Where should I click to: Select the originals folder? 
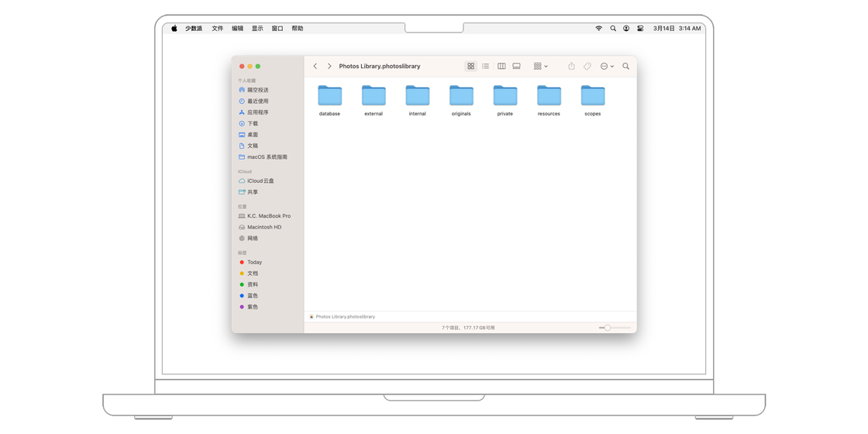461,101
